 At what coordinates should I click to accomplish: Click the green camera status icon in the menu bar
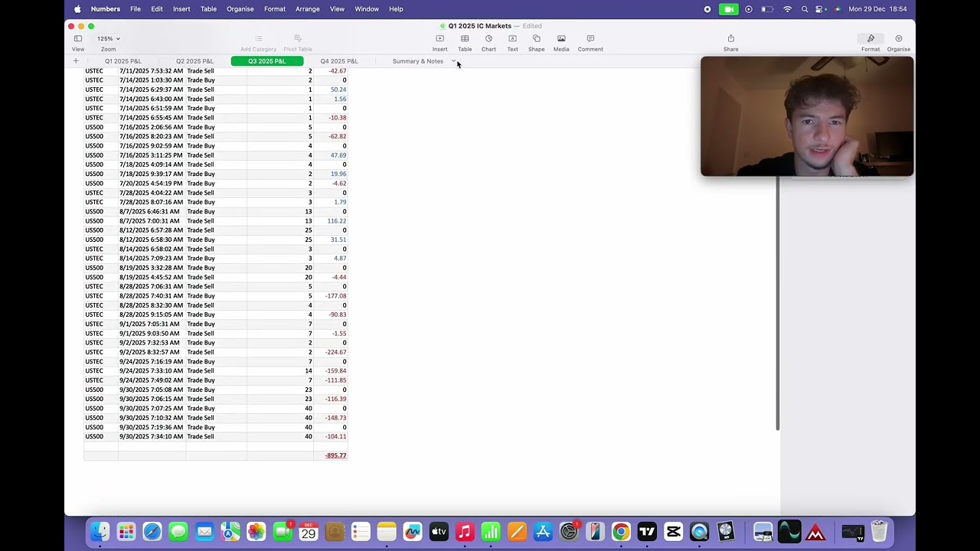point(728,9)
